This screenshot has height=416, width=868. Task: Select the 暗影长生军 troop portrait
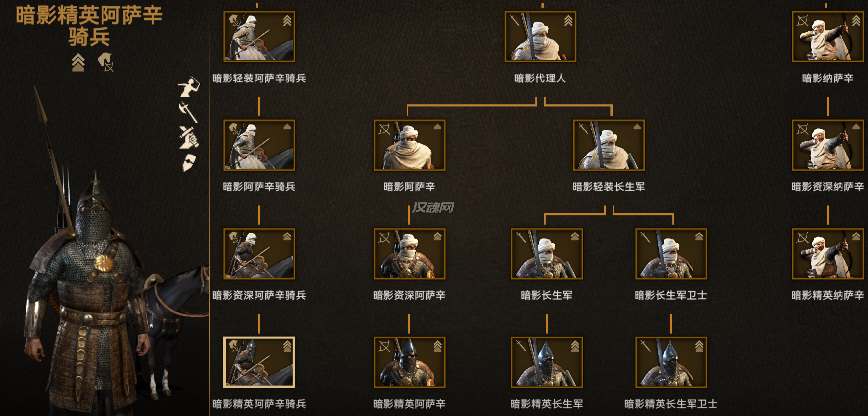pyautogui.click(x=547, y=254)
